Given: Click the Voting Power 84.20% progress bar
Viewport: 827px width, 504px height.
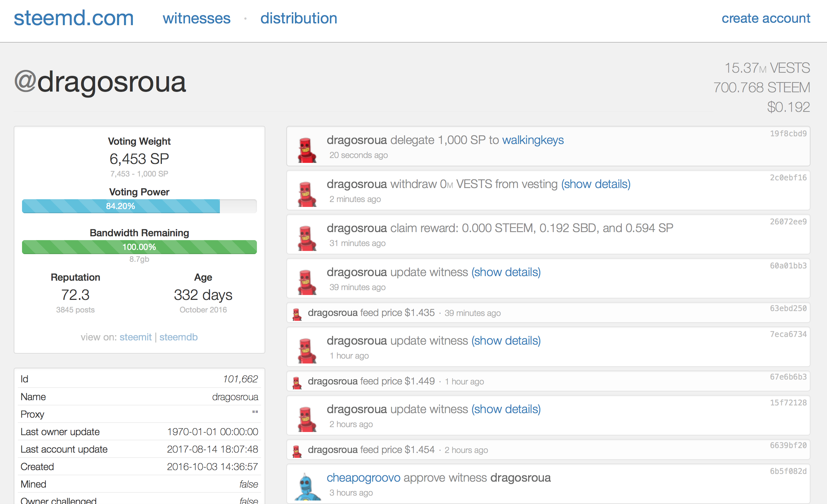Looking at the screenshot, I should pyautogui.click(x=139, y=206).
